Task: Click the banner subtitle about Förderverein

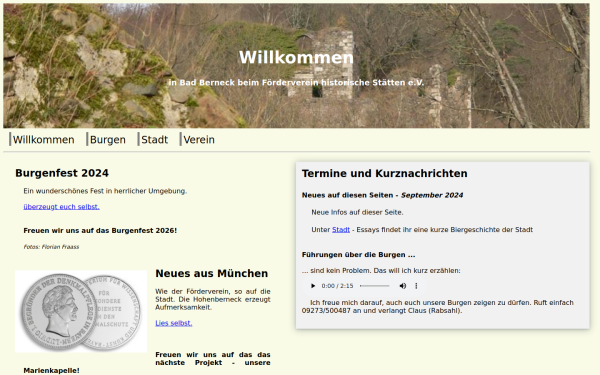Action: (x=296, y=83)
